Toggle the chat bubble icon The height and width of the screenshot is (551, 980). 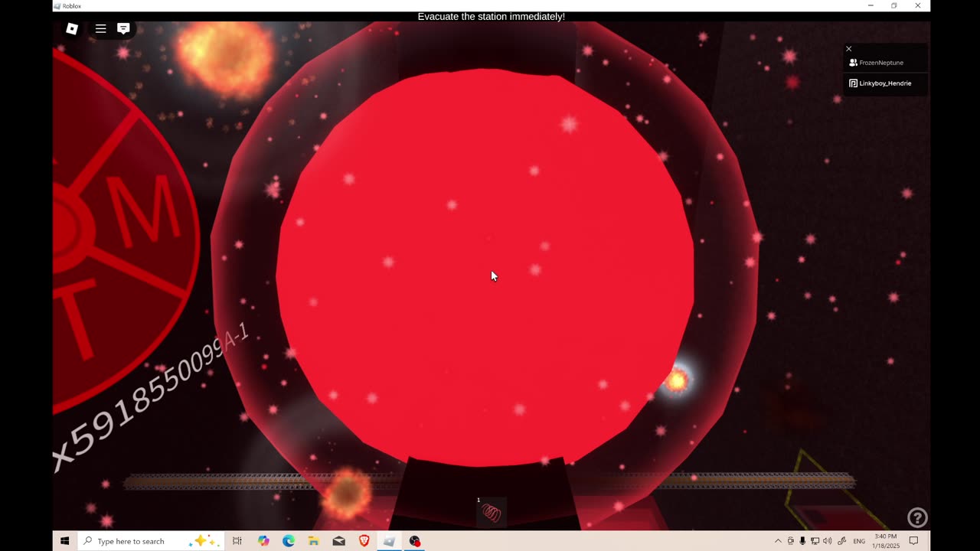click(x=123, y=28)
